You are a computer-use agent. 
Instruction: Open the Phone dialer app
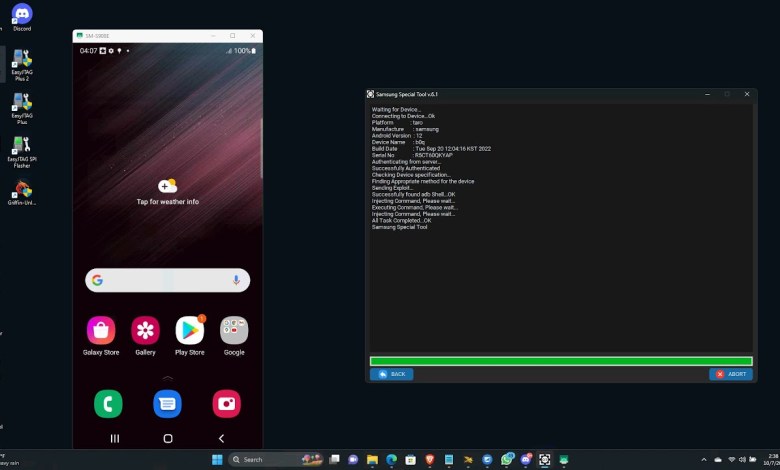[x=108, y=403]
